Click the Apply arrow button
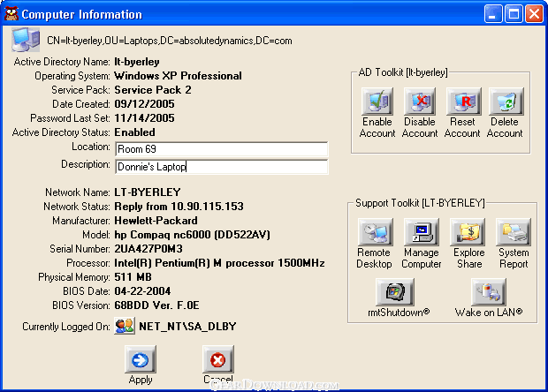Screen dimensions: 548x392 [141, 359]
